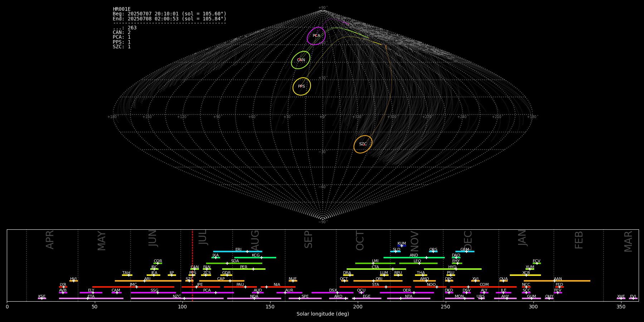Click the EVI shower label
The image size is (644, 322).
point(633,297)
